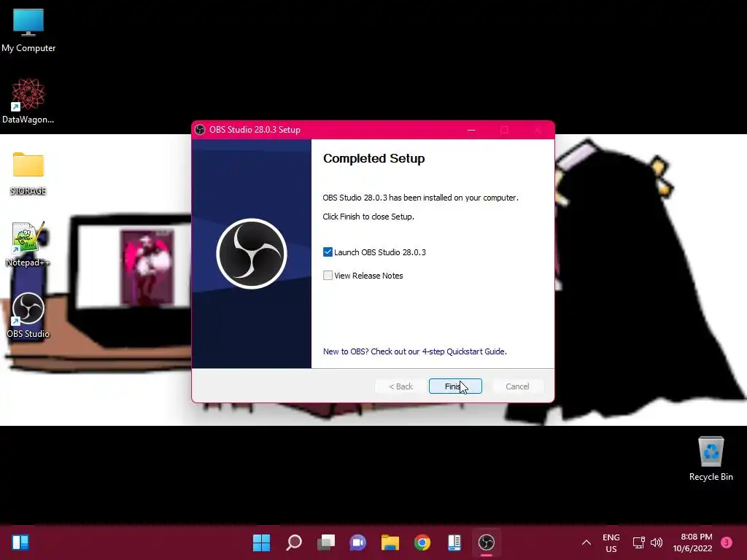Viewport: 747px width, 560px height.
Task: Select the Recycle Bin desktop icon
Action: click(x=711, y=459)
